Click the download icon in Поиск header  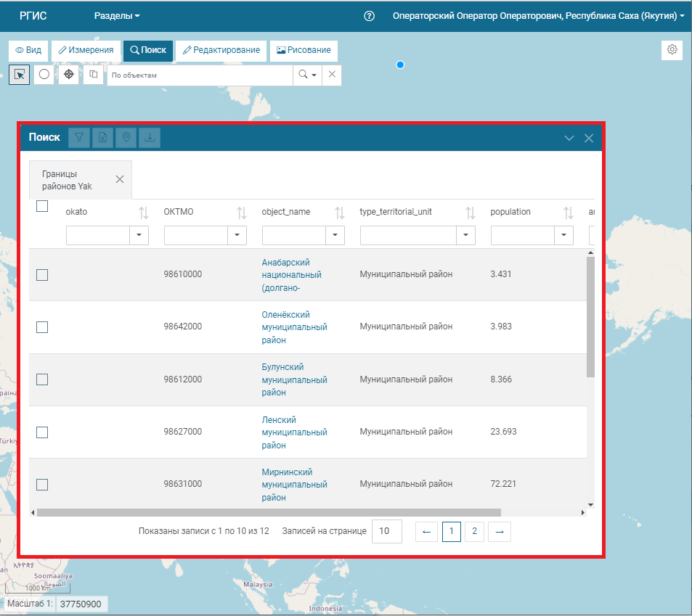coord(150,138)
